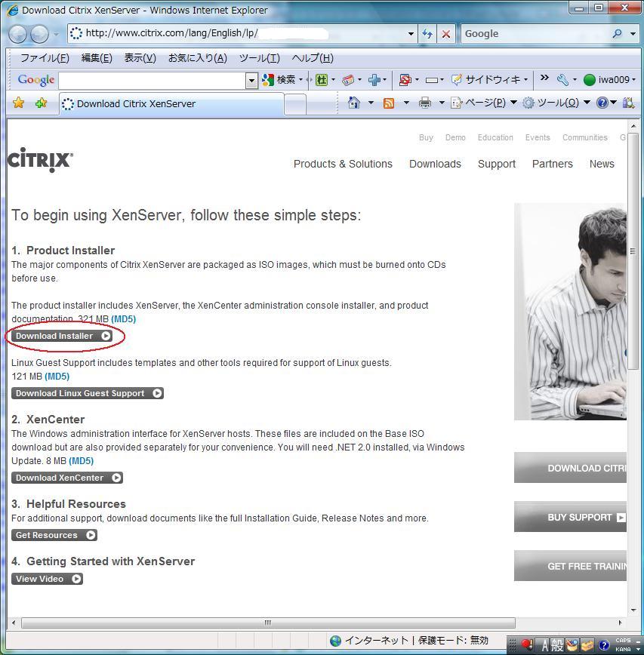Click the Research icon at command bar end
The image size is (644, 655).
pos(628,103)
